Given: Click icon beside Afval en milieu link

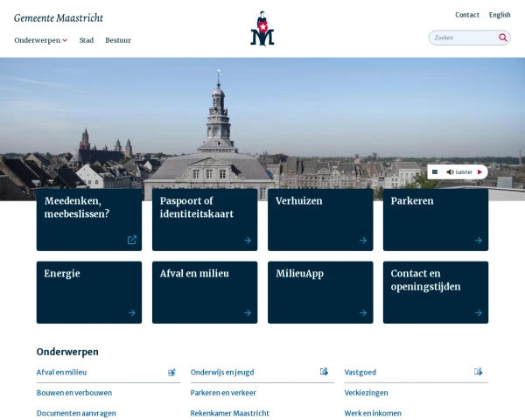Looking at the screenshot, I should point(171,372).
